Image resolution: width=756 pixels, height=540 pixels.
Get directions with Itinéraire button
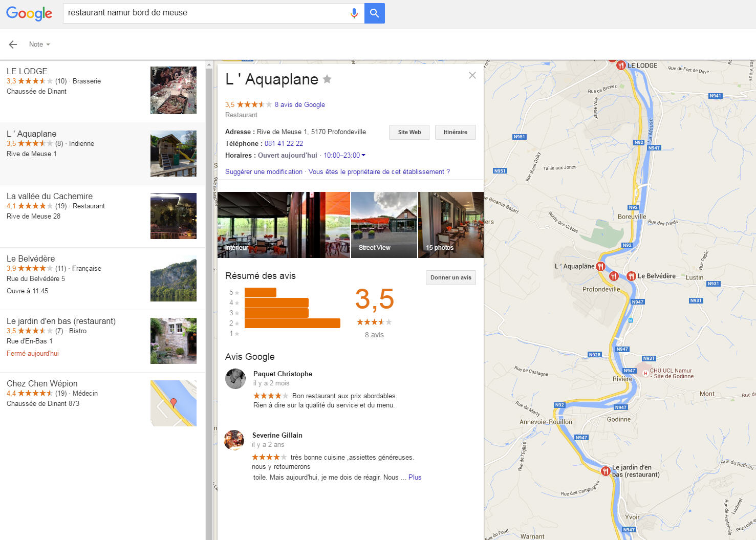(x=456, y=132)
